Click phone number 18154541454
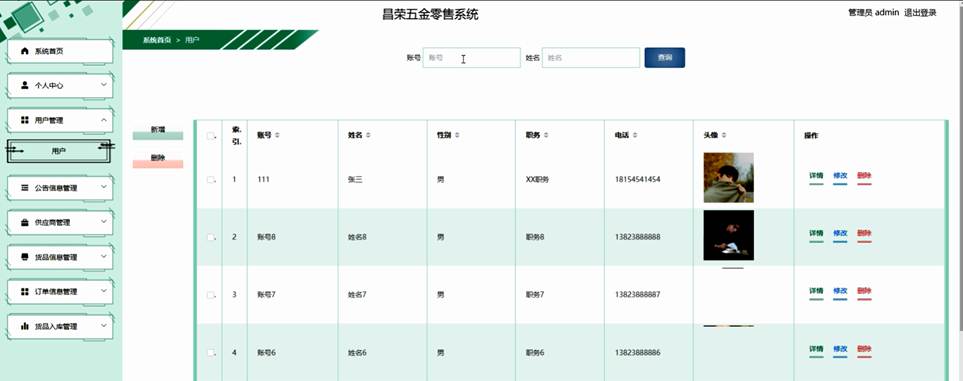Screen dimensions: 963x381 tap(637, 179)
